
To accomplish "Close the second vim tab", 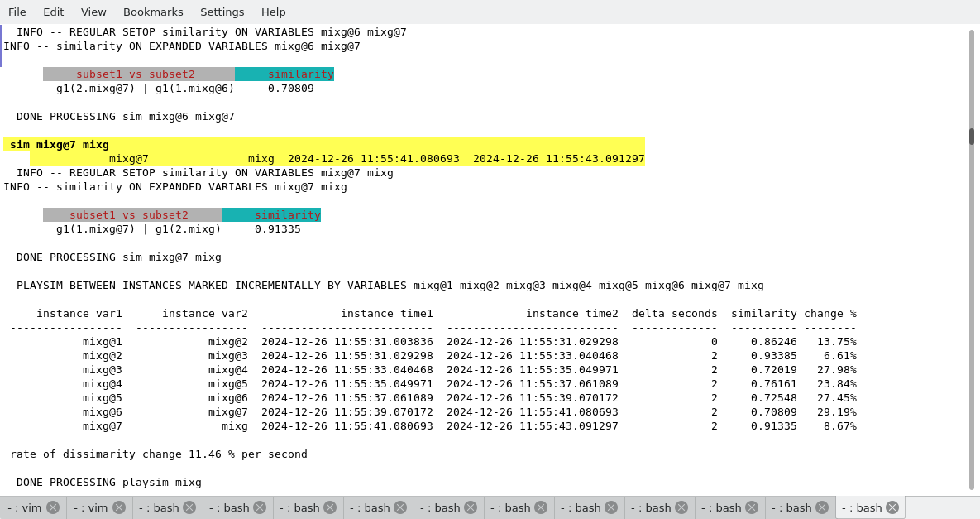I will click(x=119, y=507).
